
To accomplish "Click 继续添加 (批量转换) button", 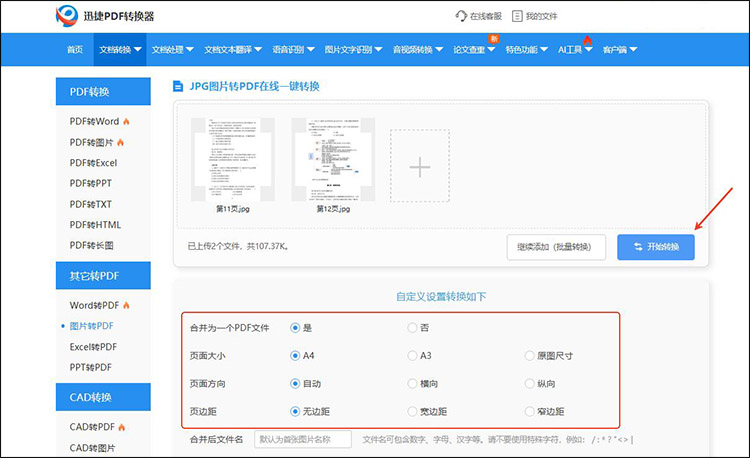I will (556, 247).
